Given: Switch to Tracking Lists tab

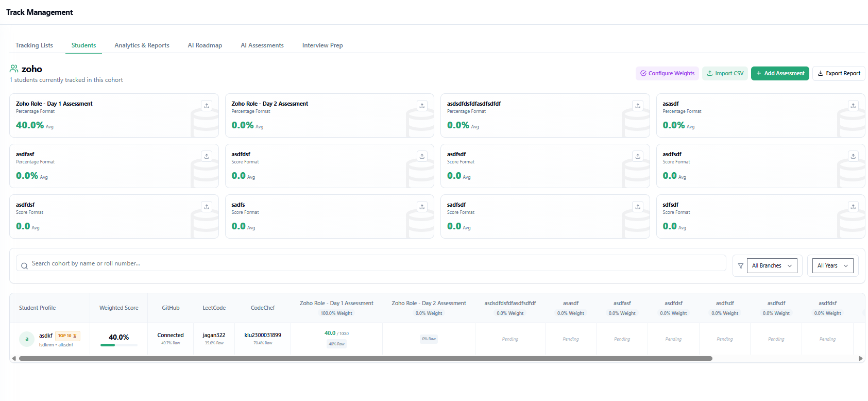Looking at the screenshot, I should click(x=34, y=45).
